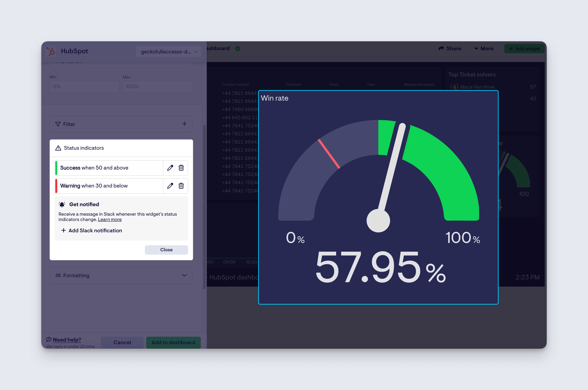Click the Add widget button
Image resolution: width=588 pixels, height=390 pixels.
click(524, 49)
